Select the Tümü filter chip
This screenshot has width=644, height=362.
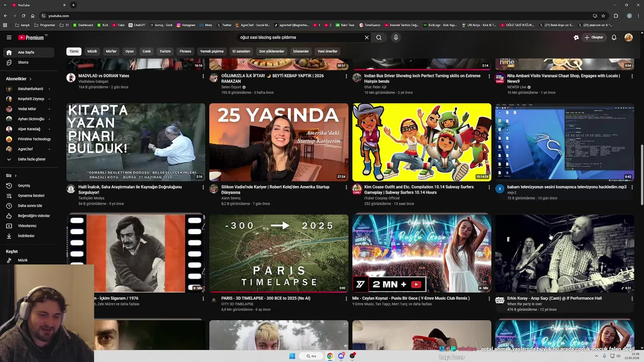pyautogui.click(x=74, y=51)
